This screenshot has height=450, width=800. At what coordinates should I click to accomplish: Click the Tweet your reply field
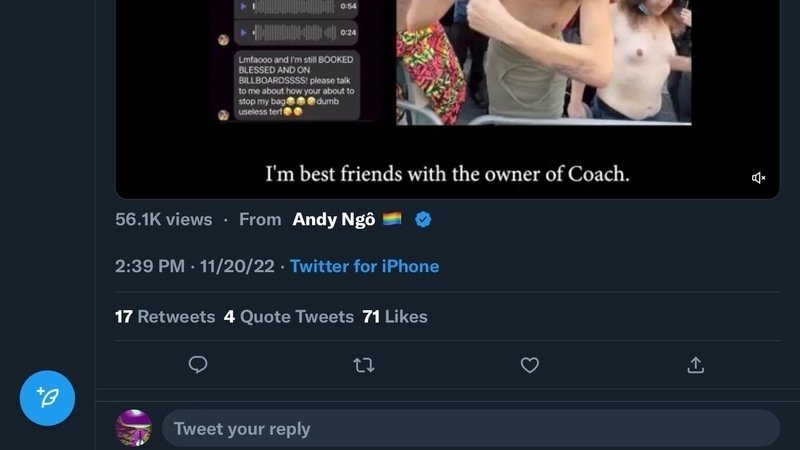pos(470,428)
